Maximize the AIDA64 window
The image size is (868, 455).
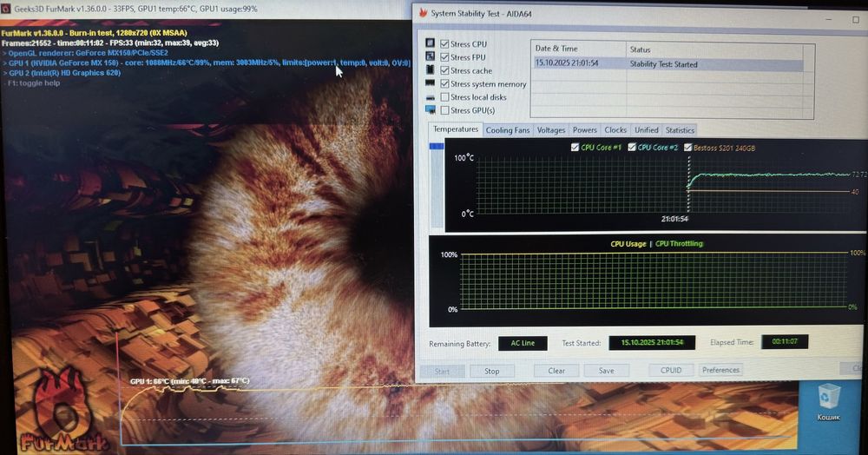(x=855, y=19)
